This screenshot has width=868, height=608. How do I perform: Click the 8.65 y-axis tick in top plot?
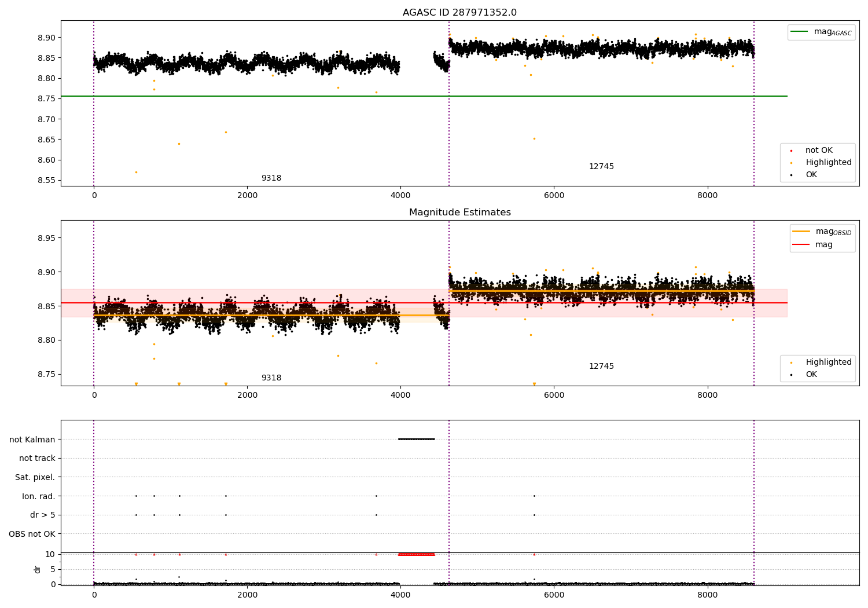[x=46, y=140]
